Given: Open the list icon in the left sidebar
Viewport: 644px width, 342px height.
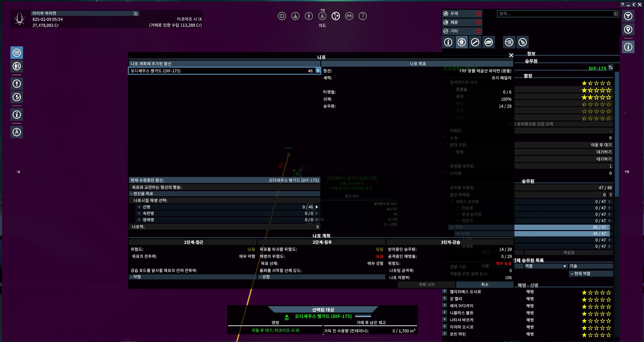Looking at the screenshot, I should (17, 53).
